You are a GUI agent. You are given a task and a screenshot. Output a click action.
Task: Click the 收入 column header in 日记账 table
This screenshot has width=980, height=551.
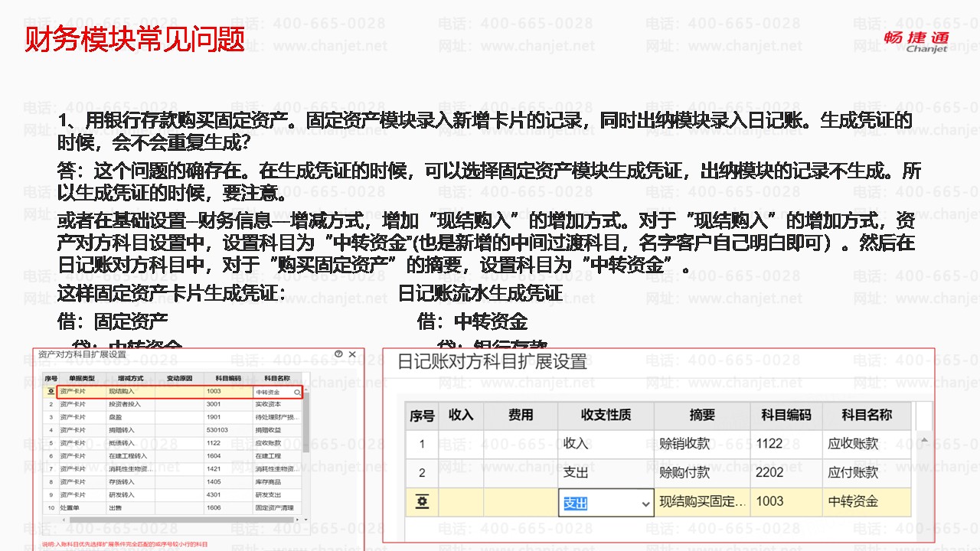461,416
